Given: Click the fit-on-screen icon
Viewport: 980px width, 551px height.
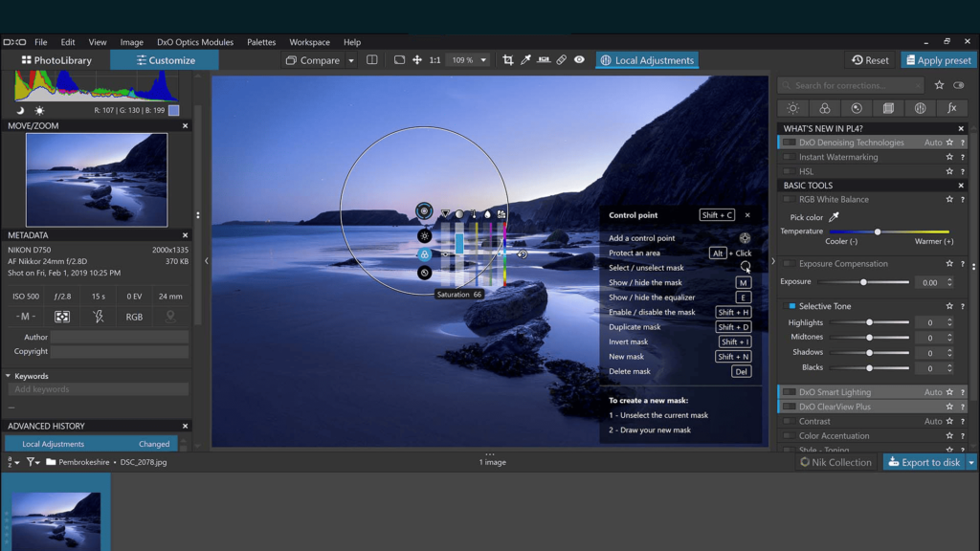Looking at the screenshot, I should (399, 60).
